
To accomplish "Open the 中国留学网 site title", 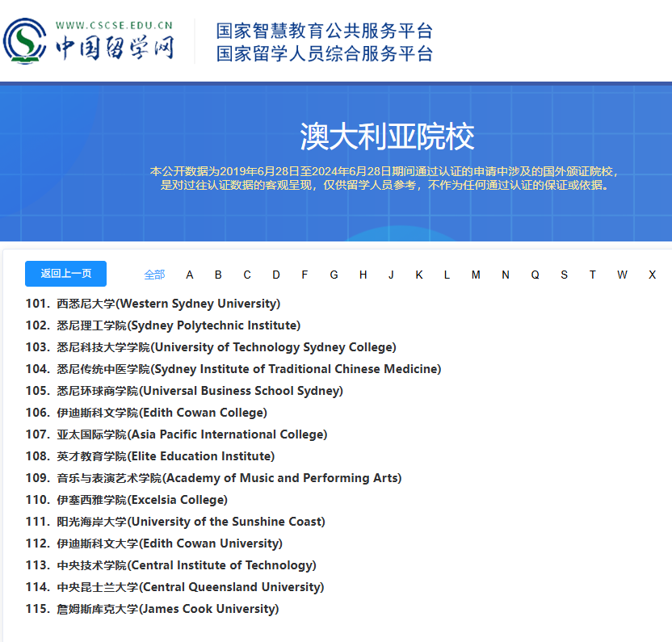I will pyautogui.click(x=115, y=48).
